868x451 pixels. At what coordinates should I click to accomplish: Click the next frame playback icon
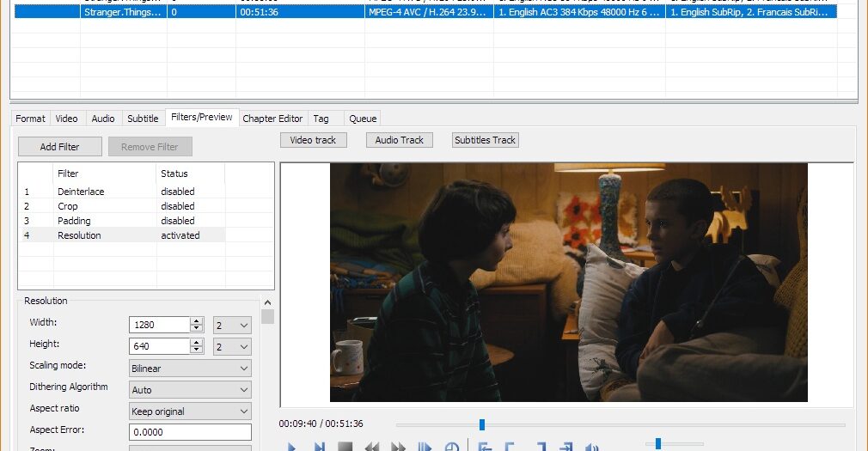(x=319, y=446)
